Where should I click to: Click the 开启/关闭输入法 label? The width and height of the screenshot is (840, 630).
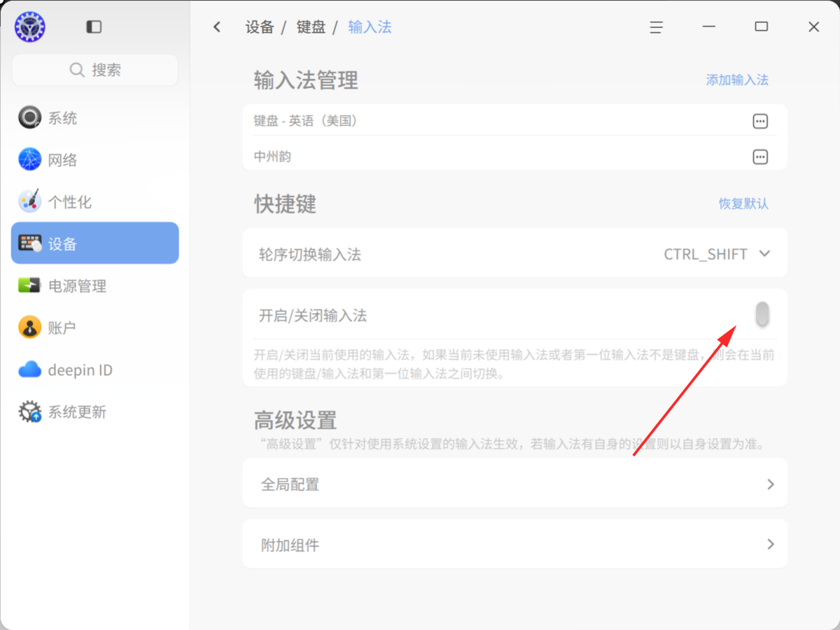click(313, 316)
